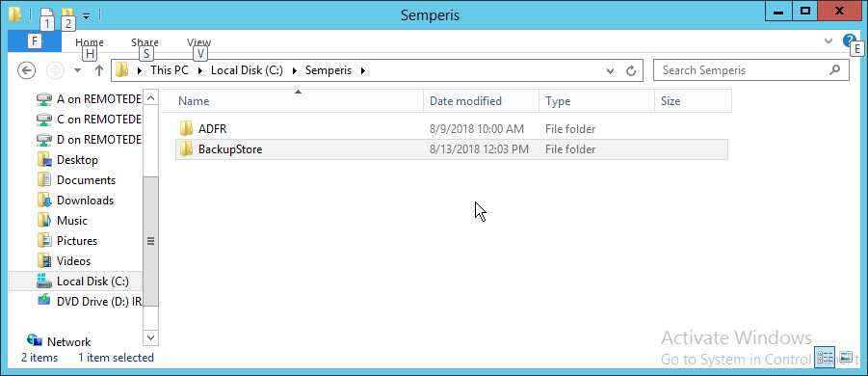Switch to the Details view layout icon

click(825, 357)
